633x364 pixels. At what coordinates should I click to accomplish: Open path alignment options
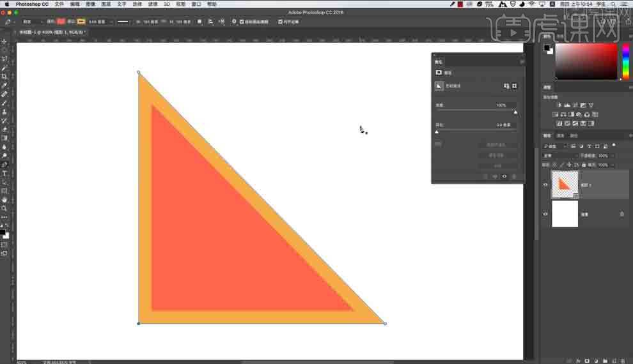pyautogui.click(x=210, y=22)
